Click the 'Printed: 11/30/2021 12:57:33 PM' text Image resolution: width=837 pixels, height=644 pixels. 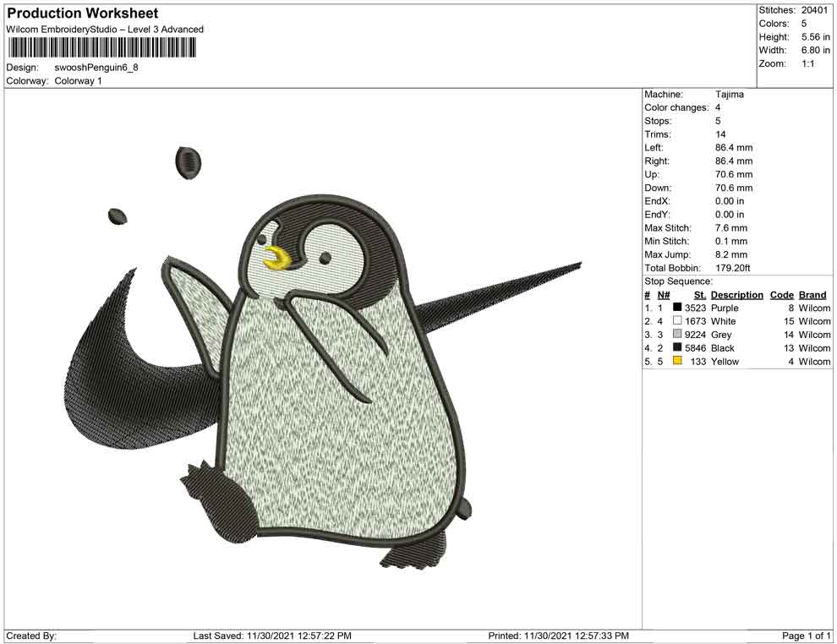558,636
